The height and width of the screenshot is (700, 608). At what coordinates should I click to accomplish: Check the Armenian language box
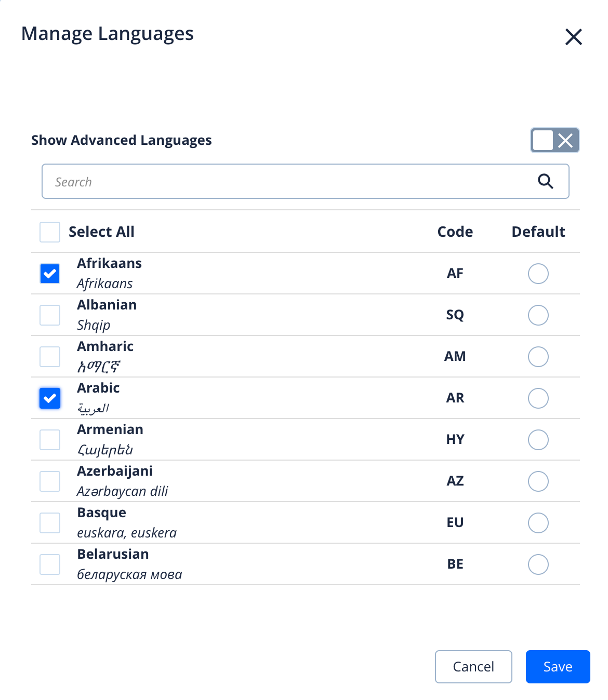[50, 440]
